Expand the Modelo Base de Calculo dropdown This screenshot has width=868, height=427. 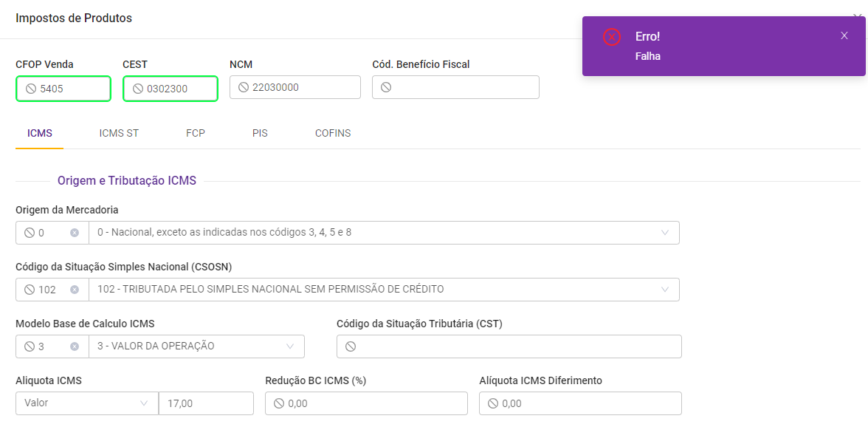289,346
